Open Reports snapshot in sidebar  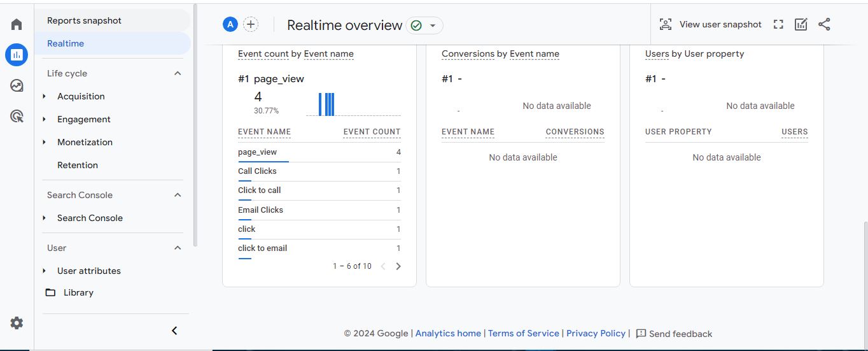coord(84,20)
